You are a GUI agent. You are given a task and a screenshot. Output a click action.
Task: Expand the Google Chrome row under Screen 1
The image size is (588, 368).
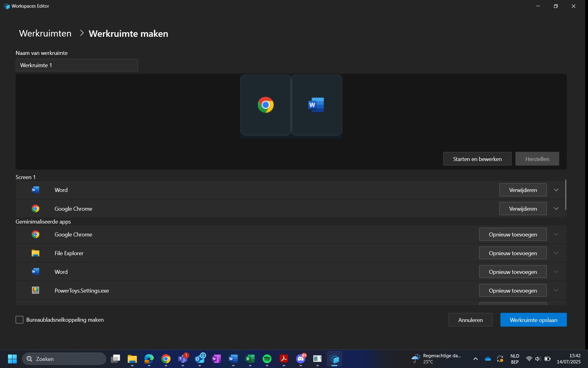556,209
